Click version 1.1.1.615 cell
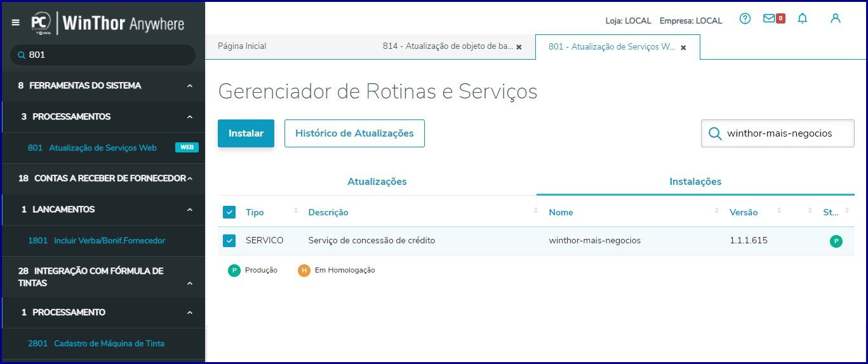 (x=749, y=241)
